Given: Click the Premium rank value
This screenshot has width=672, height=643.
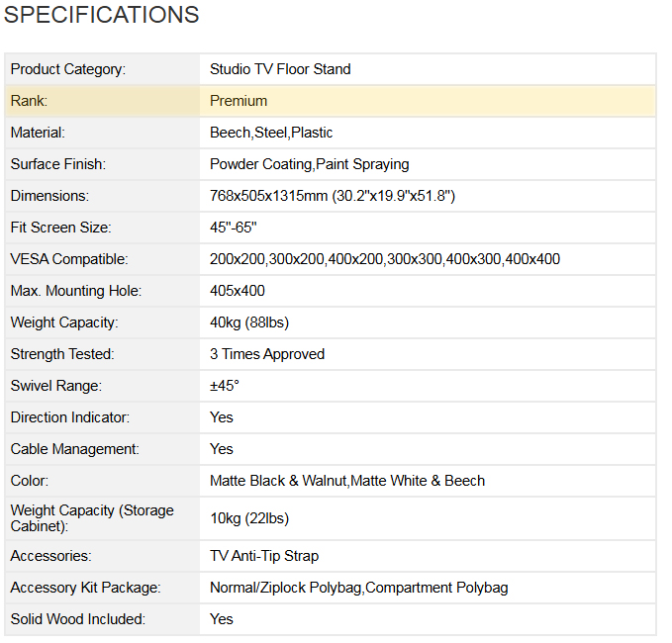Looking at the screenshot, I should coord(239,101).
